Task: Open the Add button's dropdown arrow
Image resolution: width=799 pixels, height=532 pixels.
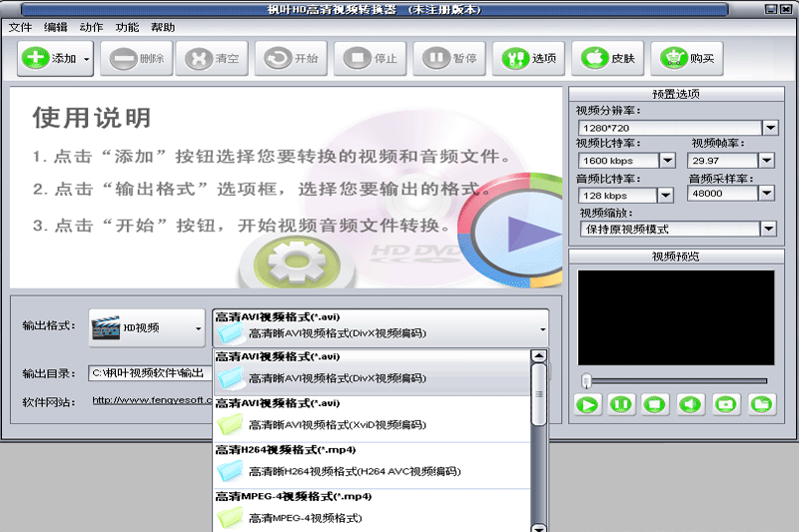Action: (87, 59)
